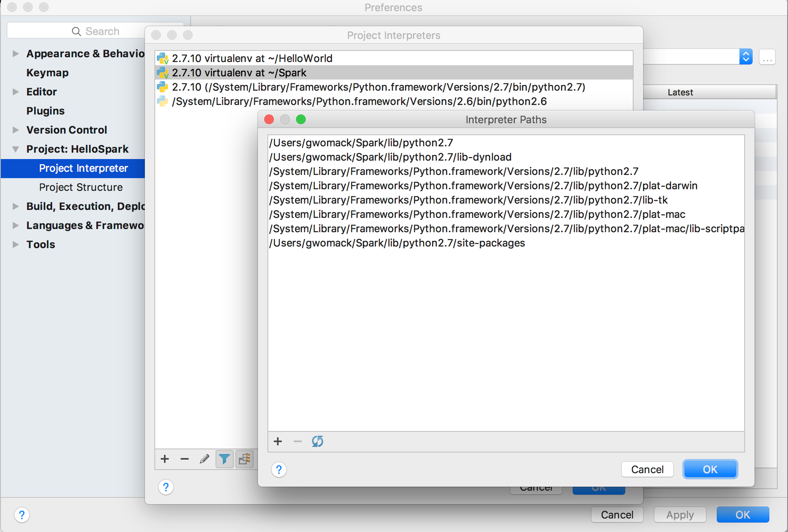Expand the Version Control section
The height and width of the screenshot is (532, 788).
(16, 130)
